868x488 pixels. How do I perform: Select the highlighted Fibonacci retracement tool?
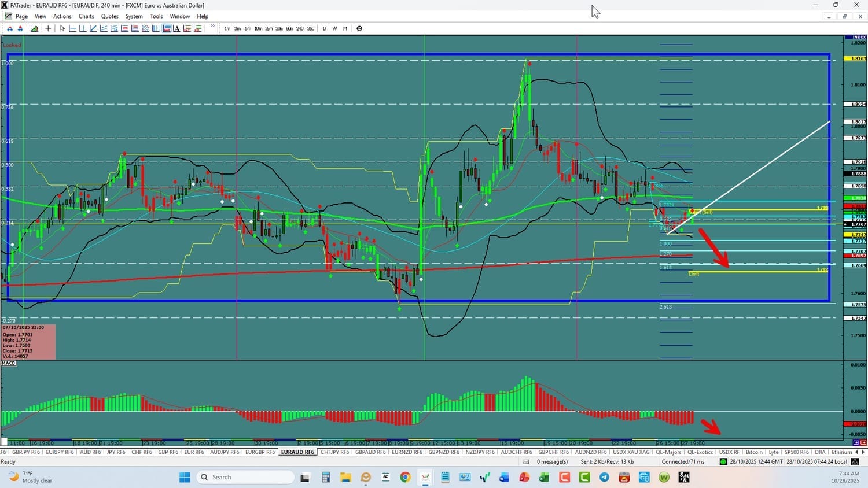(x=166, y=28)
